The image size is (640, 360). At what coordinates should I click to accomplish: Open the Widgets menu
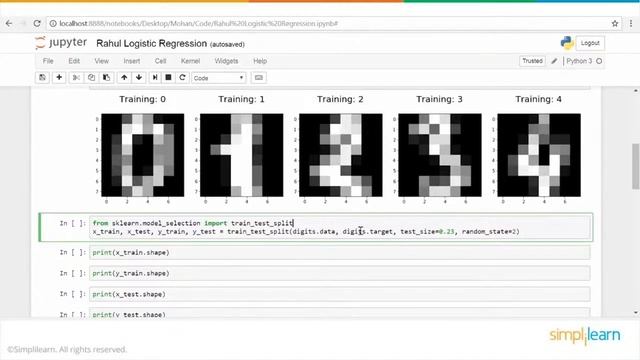(226, 61)
